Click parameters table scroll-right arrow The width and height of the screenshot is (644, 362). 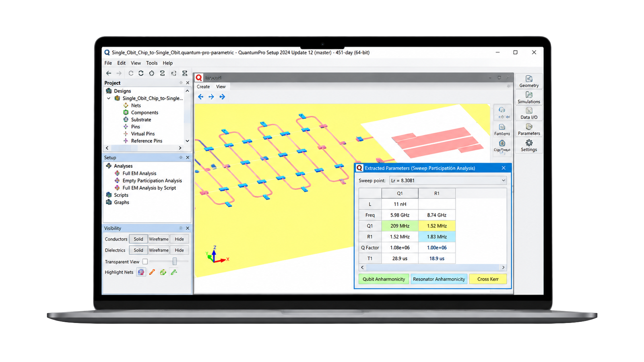[x=503, y=267]
